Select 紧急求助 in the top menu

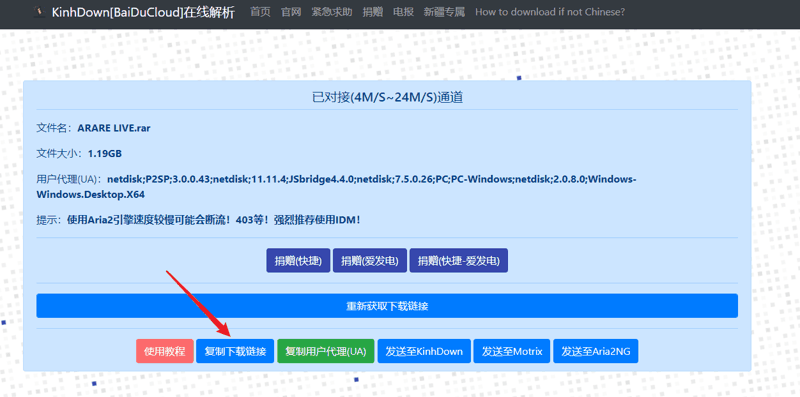pyautogui.click(x=332, y=12)
